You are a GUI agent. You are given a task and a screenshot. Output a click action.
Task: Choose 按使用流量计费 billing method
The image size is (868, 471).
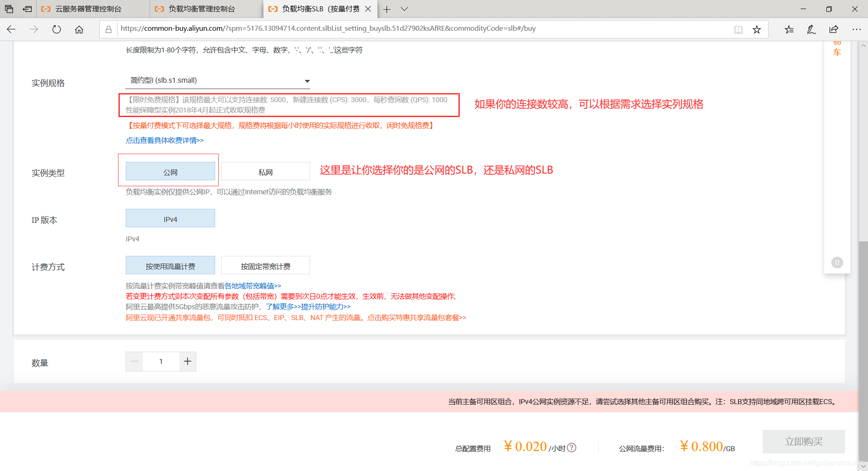coord(170,266)
